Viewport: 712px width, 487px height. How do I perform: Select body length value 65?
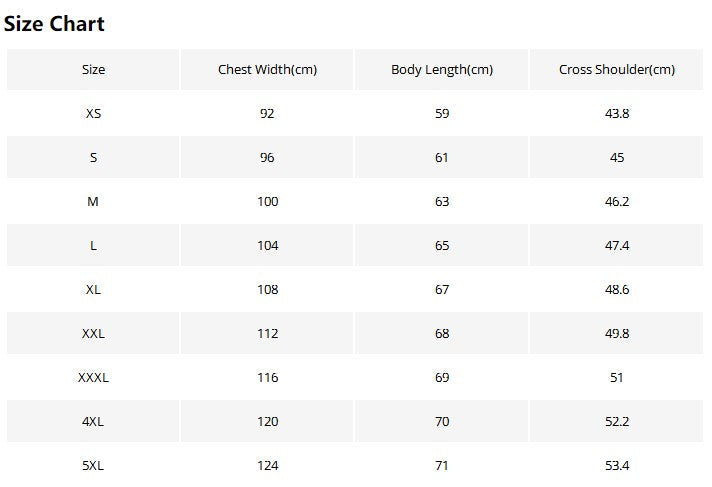click(442, 246)
